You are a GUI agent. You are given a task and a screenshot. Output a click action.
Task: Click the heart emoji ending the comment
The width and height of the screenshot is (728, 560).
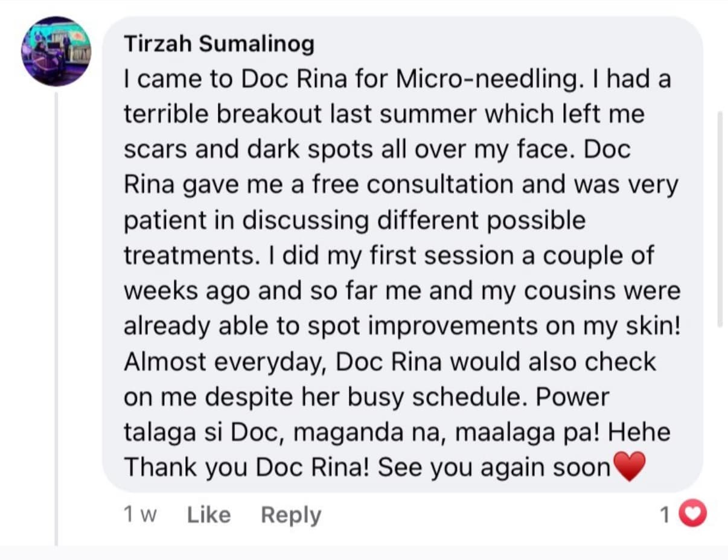coord(629,467)
